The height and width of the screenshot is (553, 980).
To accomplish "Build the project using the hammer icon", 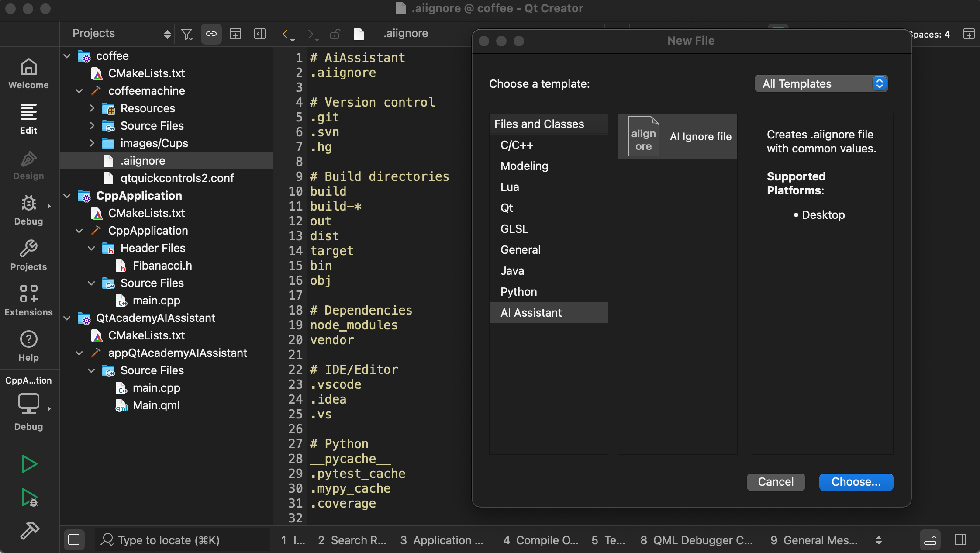I will [x=28, y=531].
